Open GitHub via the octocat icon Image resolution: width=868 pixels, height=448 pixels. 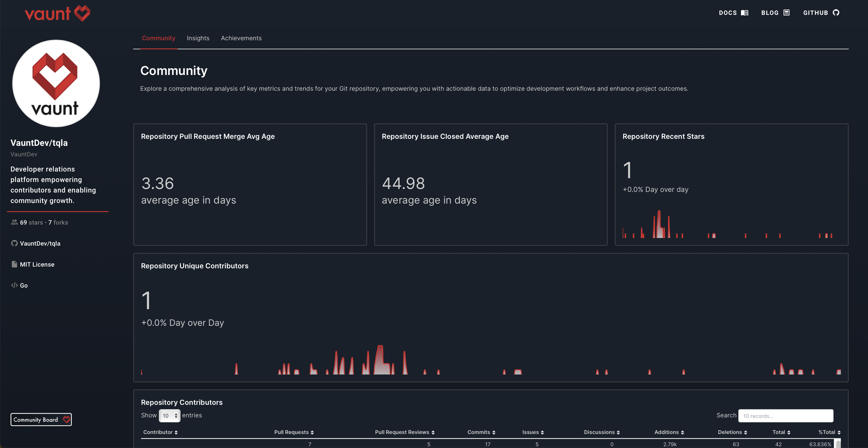(836, 13)
